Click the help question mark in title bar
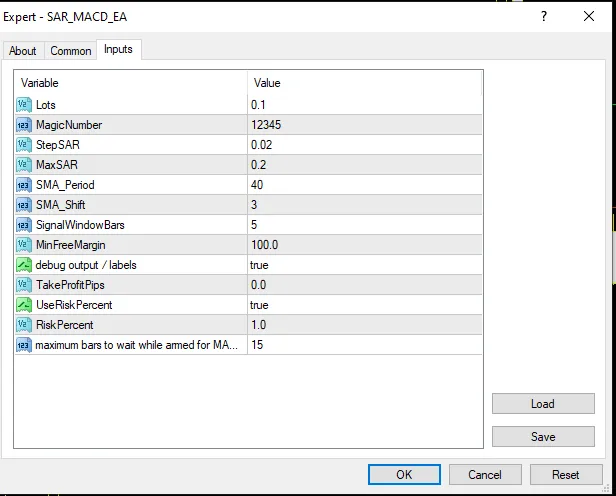616x496 pixels. 543,17
